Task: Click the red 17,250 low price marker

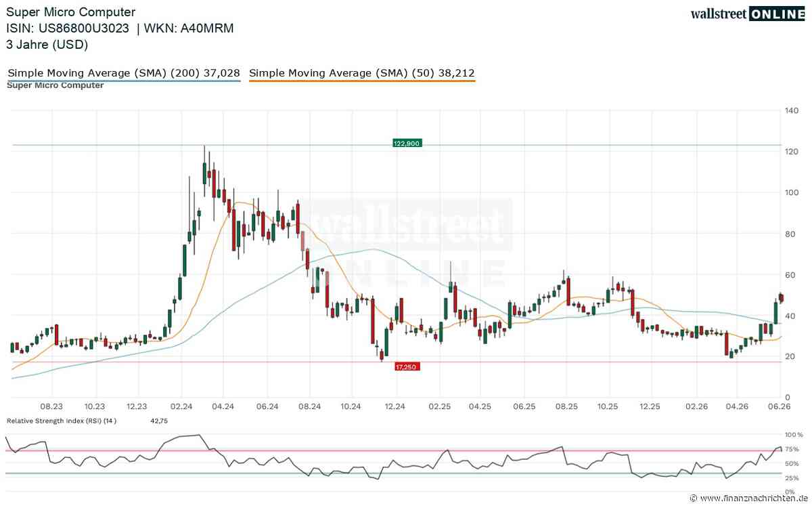Action: tap(407, 366)
